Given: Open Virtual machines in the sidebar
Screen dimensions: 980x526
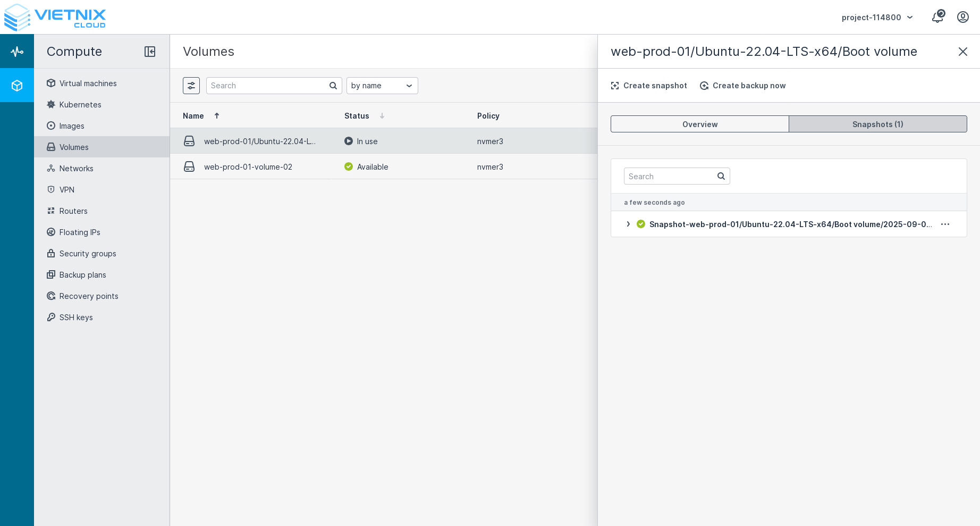Looking at the screenshot, I should [x=88, y=84].
